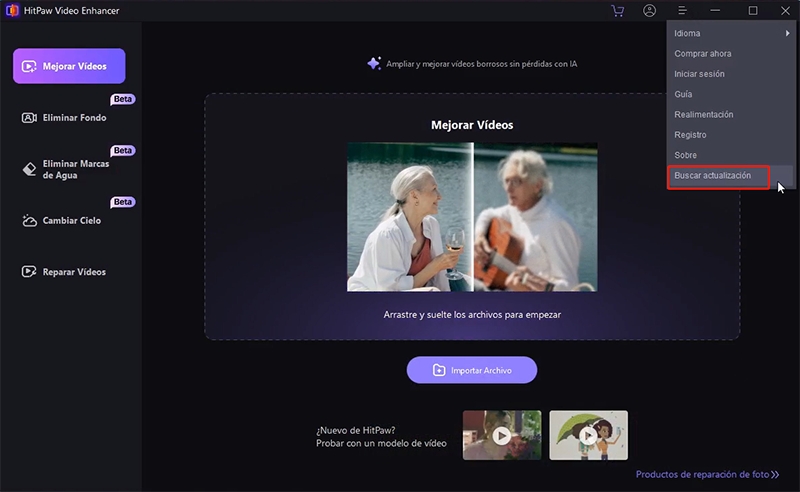Click 'Probar con un modelo de vídeo' text

pyautogui.click(x=381, y=444)
